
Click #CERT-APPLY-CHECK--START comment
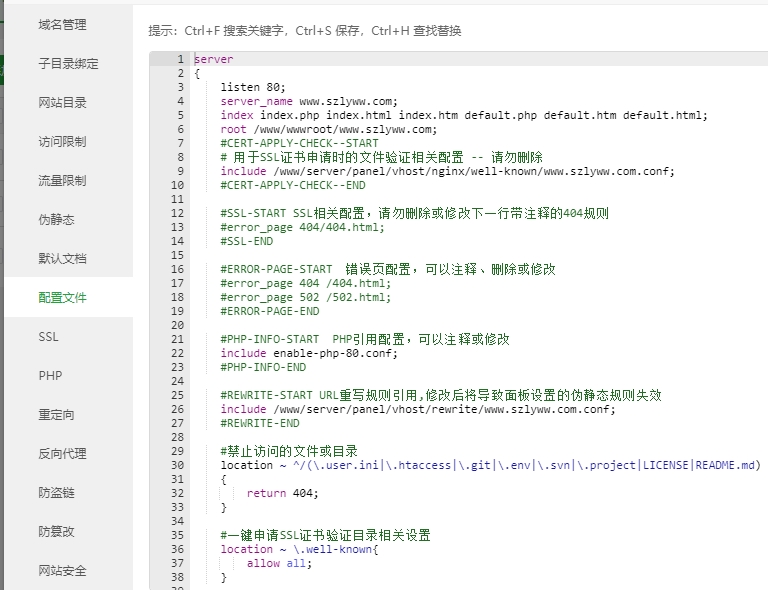(299, 143)
